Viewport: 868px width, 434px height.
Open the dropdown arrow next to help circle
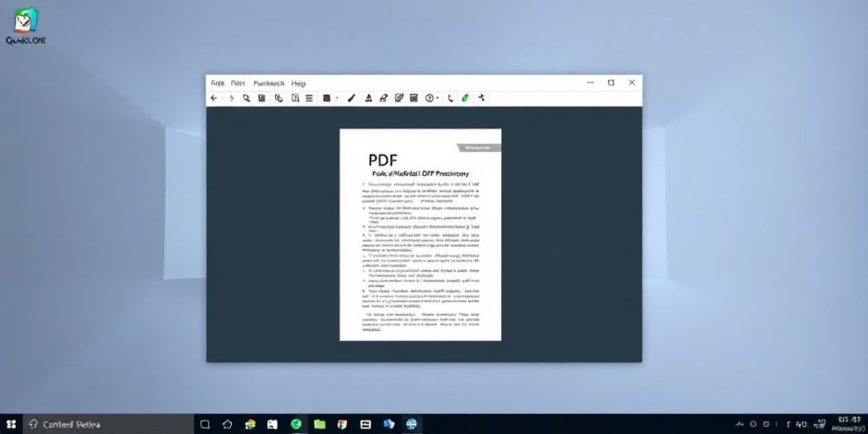[x=438, y=98]
